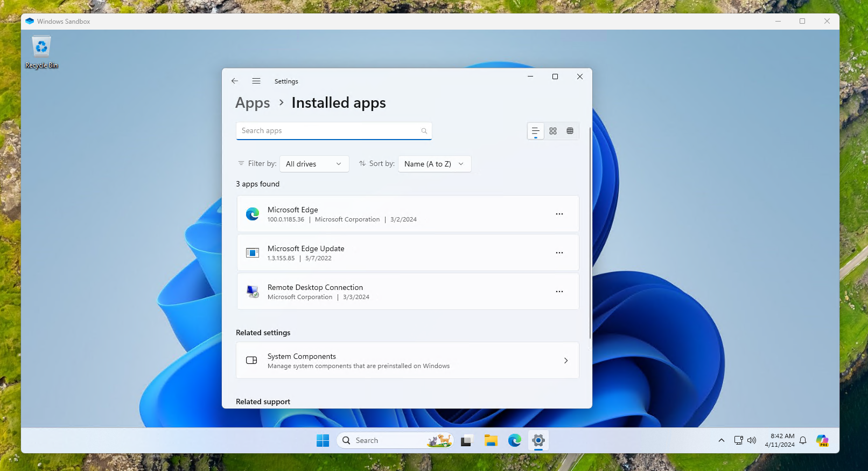Open the Settings hamburger navigation menu

pos(256,81)
